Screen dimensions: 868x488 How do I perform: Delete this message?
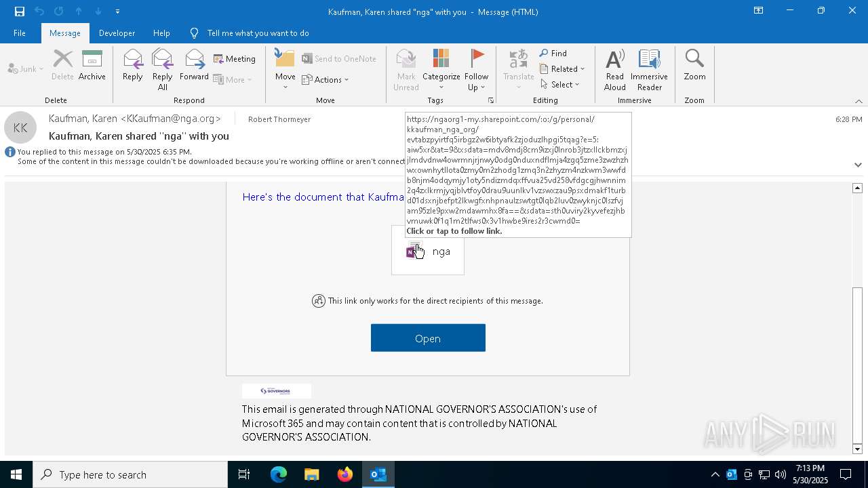62,66
